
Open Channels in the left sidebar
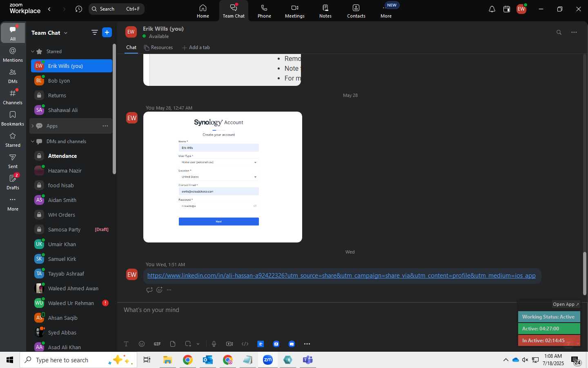13,97
